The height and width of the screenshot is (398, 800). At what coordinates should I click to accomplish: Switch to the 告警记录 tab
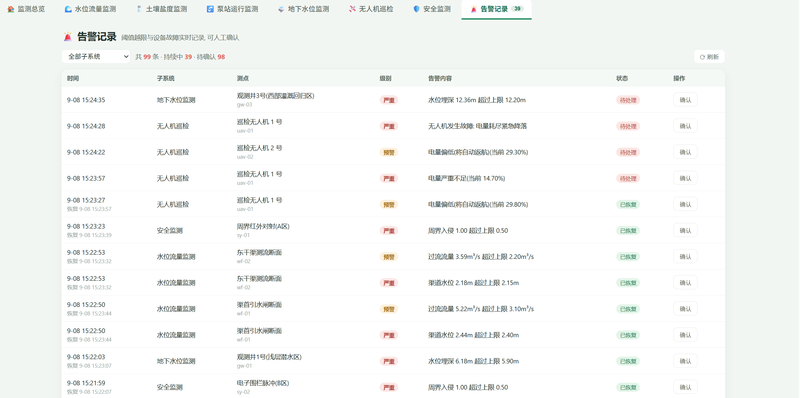tap(496, 9)
